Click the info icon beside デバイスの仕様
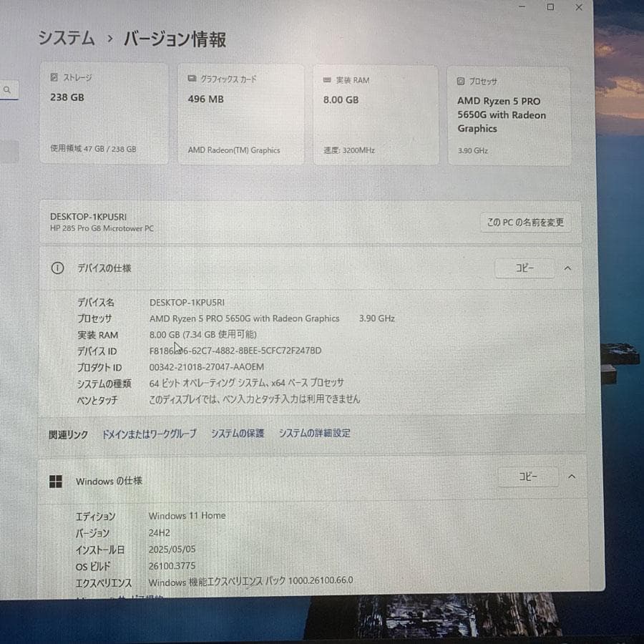The height and width of the screenshot is (644, 644). pos(57,268)
